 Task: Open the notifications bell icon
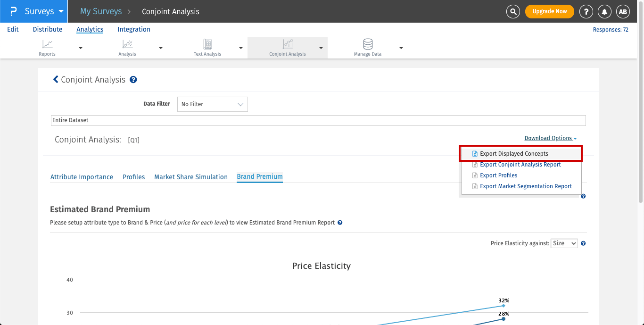click(604, 11)
